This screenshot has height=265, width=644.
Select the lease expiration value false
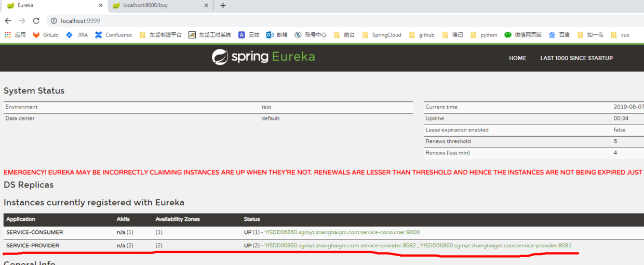pyautogui.click(x=620, y=130)
